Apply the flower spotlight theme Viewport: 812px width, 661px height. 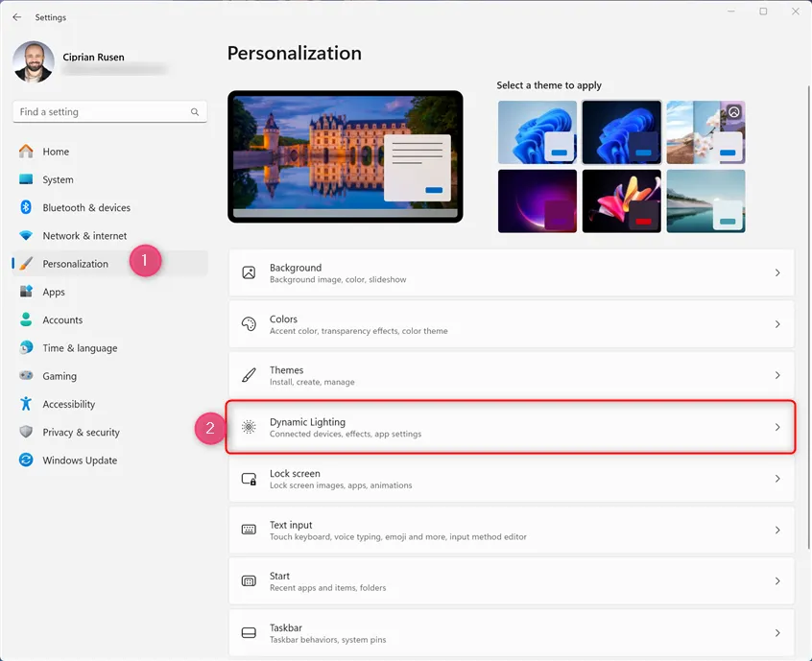(705, 132)
